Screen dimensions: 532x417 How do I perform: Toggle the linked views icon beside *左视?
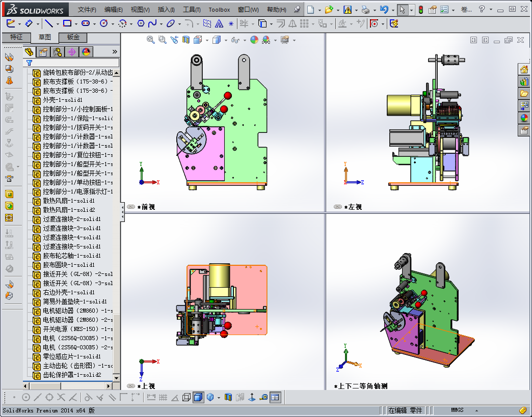(337, 207)
